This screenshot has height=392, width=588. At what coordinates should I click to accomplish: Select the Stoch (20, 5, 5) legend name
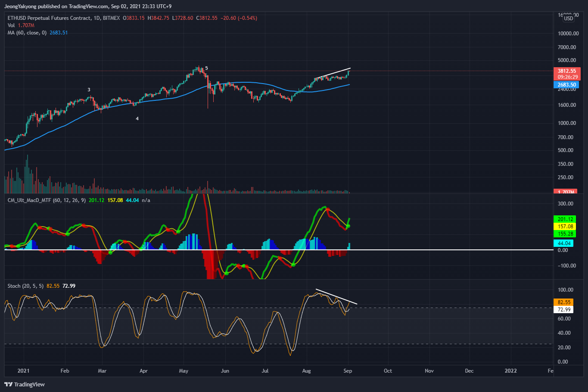(x=26, y=286)
